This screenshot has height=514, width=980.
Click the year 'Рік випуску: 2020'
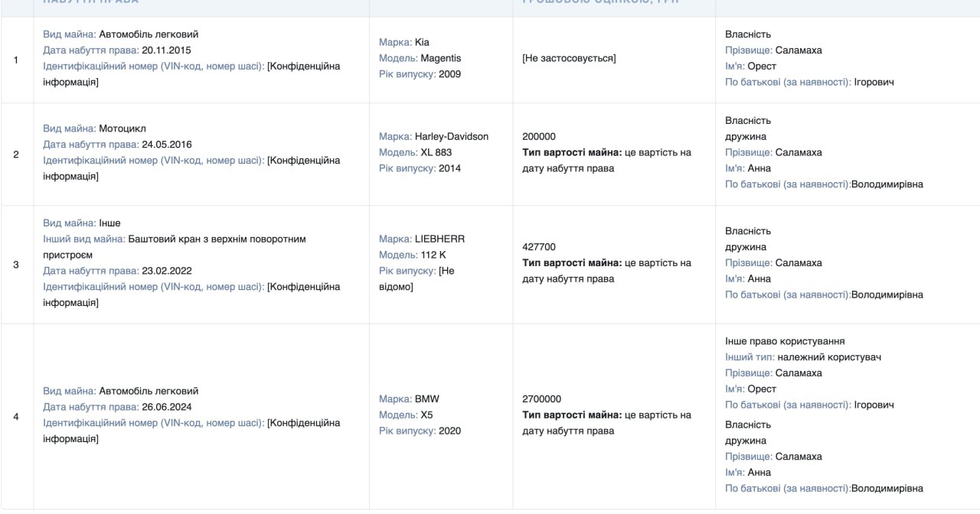pos(420,431)
